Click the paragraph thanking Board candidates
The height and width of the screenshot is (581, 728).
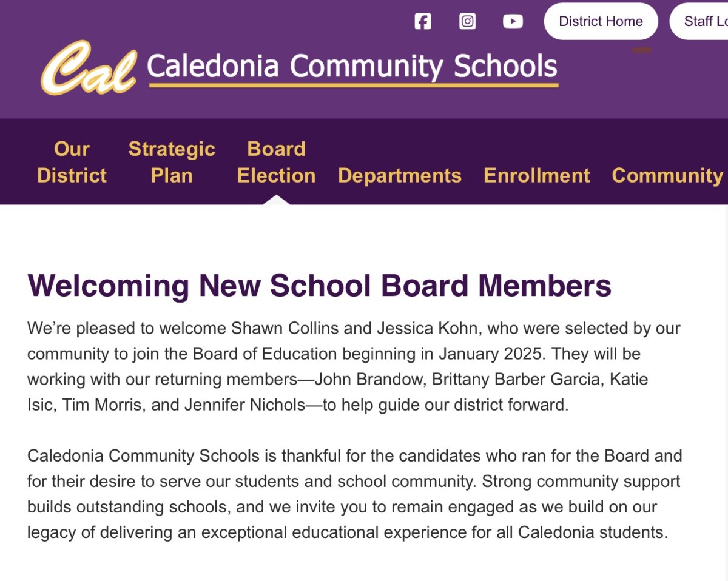click(x=354, y=494)
